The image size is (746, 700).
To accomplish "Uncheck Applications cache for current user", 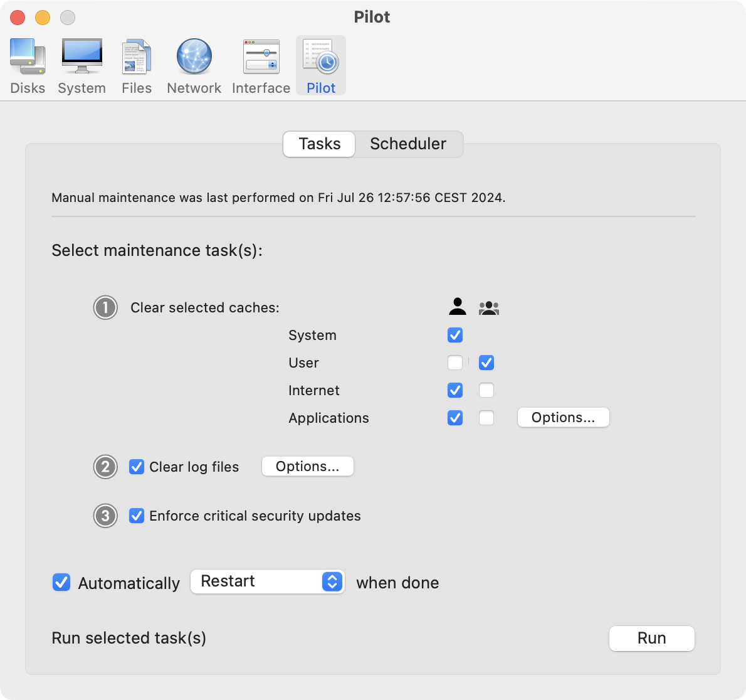I will [455, 418].
